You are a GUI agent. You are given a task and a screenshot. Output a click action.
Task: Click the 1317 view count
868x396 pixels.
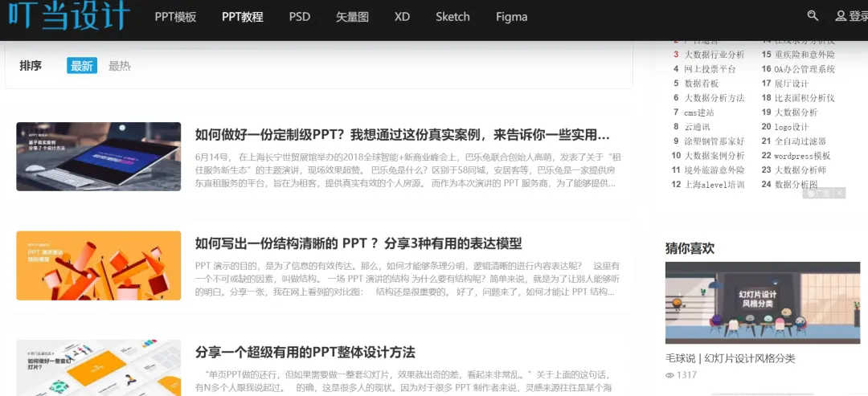click(x=686, y=375)
